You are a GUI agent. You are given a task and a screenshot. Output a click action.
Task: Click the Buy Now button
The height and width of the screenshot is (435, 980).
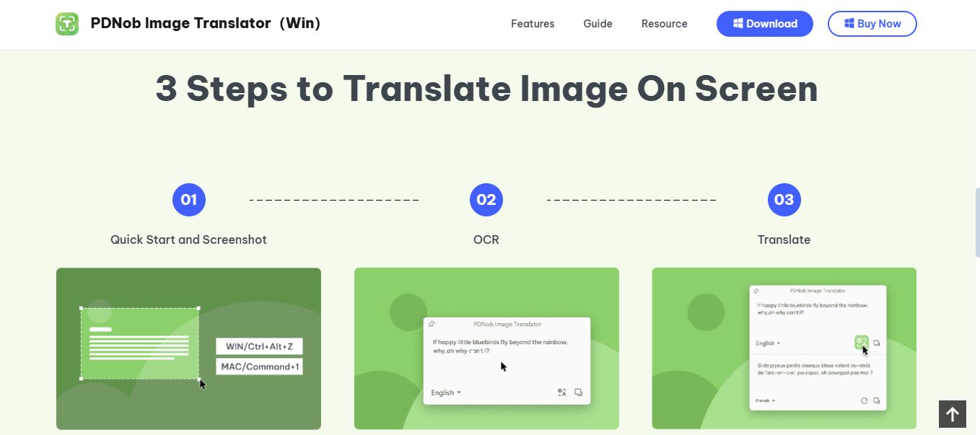click(872, 23)
